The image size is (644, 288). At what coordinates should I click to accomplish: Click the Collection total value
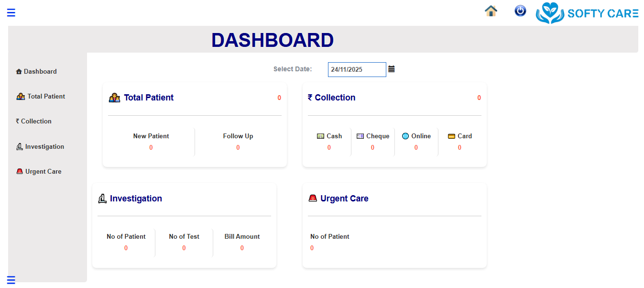point(479,98)
